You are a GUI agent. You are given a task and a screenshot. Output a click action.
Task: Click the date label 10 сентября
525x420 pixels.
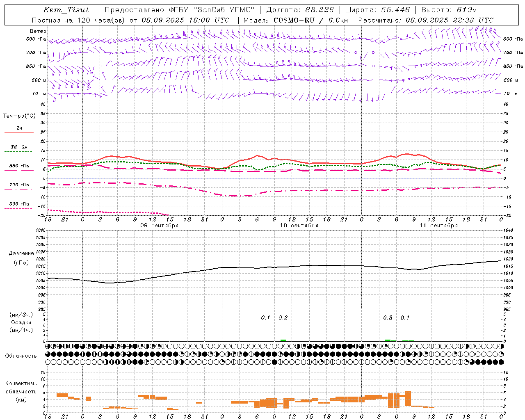[x=299, y=226]
